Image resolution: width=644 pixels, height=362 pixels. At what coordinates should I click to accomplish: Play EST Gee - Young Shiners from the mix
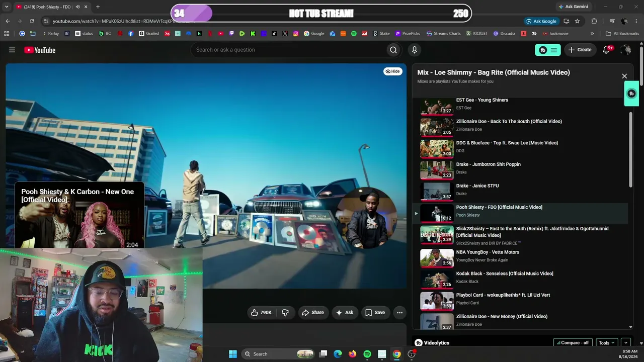click(x=521, y=106)
